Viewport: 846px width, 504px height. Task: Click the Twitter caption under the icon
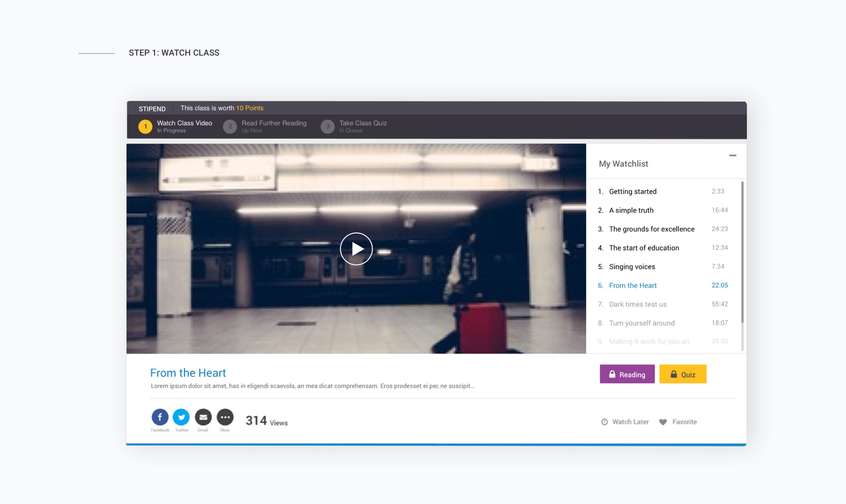pos(182,430)
